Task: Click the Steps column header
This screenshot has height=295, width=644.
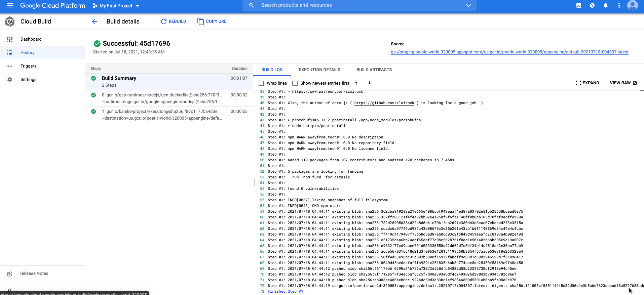Action: (96, 69)
